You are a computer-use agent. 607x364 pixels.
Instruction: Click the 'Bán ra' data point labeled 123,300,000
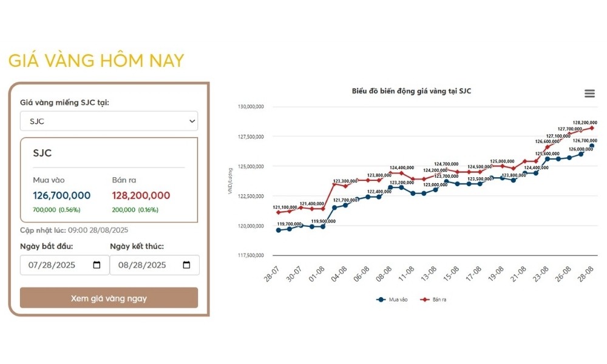[x=334, y=183]
